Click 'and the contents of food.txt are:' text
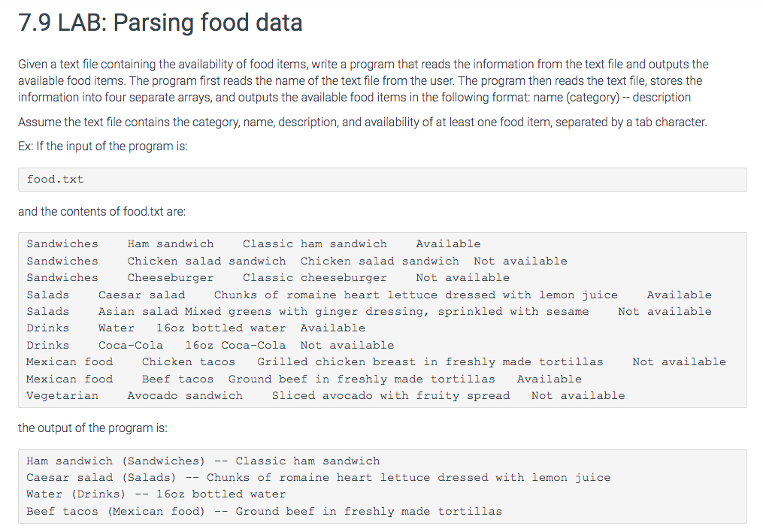Image resolution: width=763 pixels, height=532 pixels. point(101,212)
